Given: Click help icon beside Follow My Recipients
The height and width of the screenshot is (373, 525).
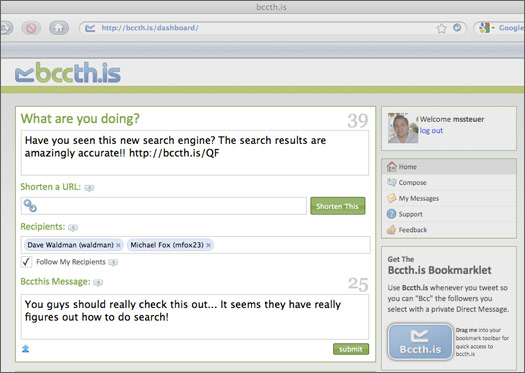Looking at the screenshot, I should (x=113, y=263).
